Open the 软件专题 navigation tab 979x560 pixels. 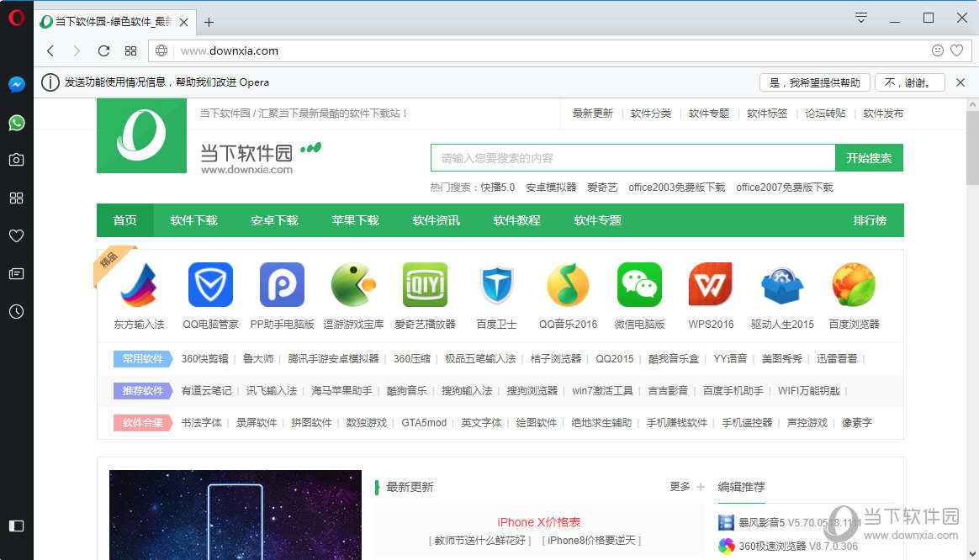pos(597,220)
